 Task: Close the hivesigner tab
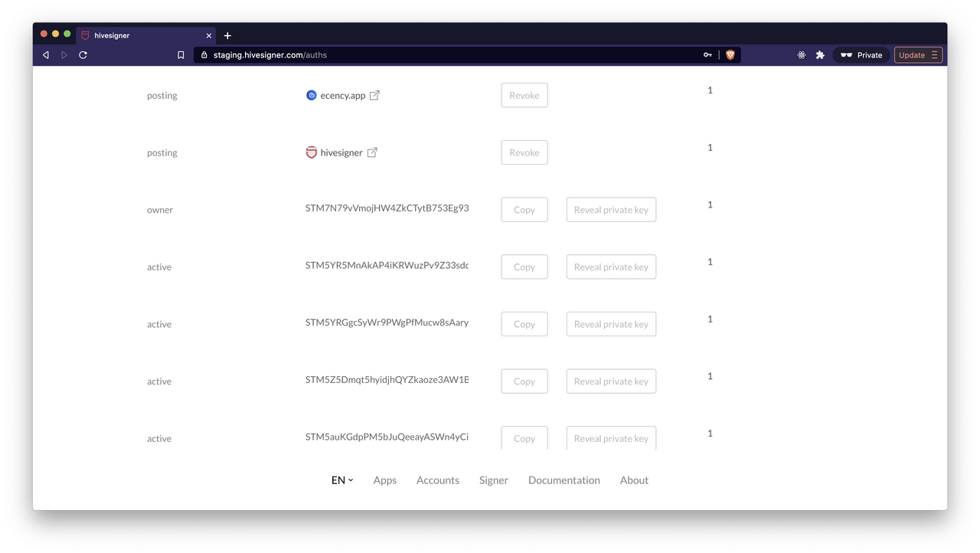(x=208, y=35)
